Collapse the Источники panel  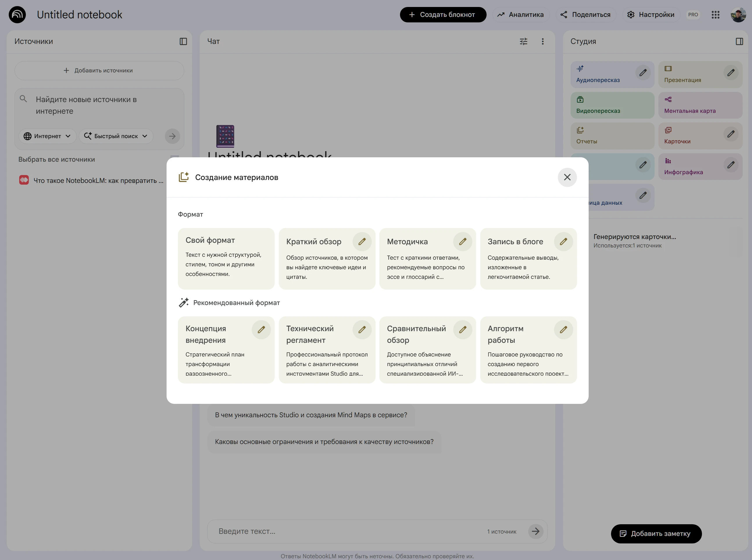[x=183, y=41]
